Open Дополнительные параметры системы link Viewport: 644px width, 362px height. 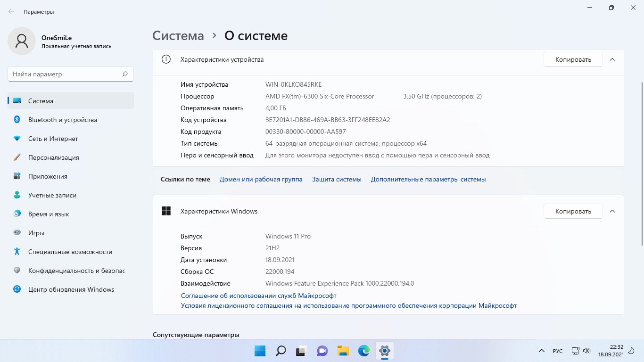(x=428, y=179)
